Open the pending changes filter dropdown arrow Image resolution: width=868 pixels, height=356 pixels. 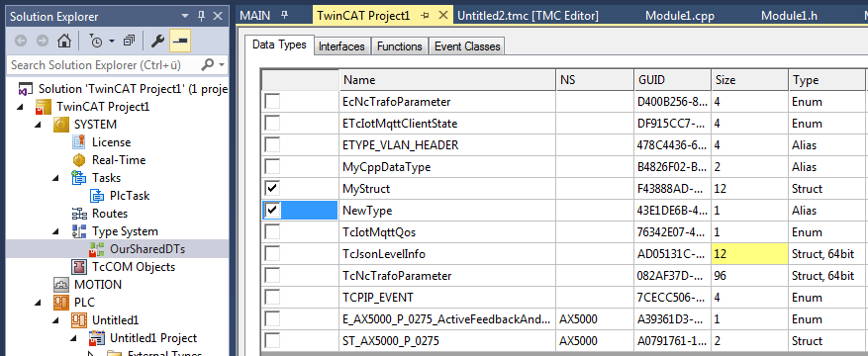(111, 42)
